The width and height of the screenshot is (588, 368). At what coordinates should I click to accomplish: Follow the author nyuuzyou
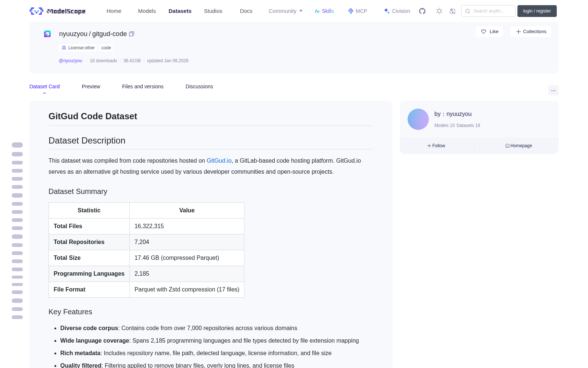tap(436, 146)
